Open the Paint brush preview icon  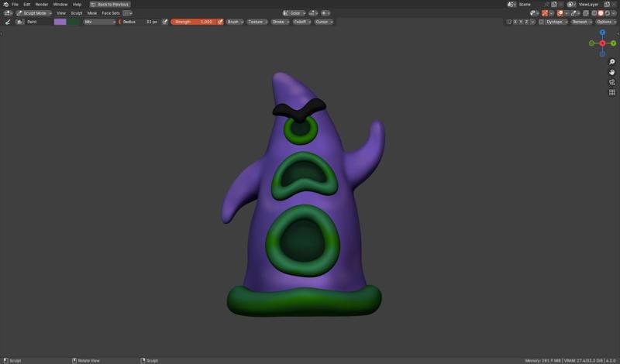coord(20,22)
